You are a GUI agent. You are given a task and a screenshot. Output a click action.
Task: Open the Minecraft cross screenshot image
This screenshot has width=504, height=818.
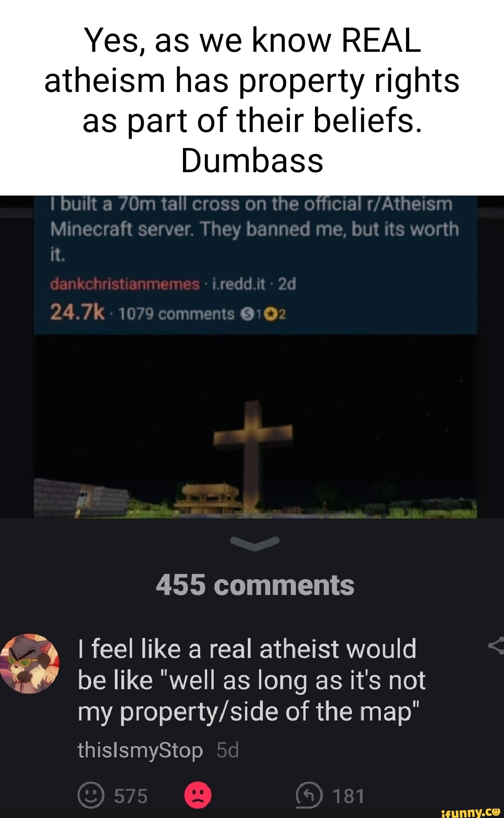pos(255,426)
